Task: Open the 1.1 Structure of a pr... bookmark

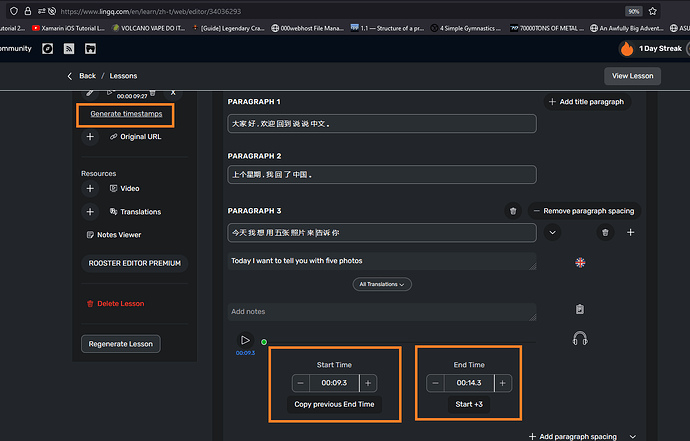Action: (387, 28)
